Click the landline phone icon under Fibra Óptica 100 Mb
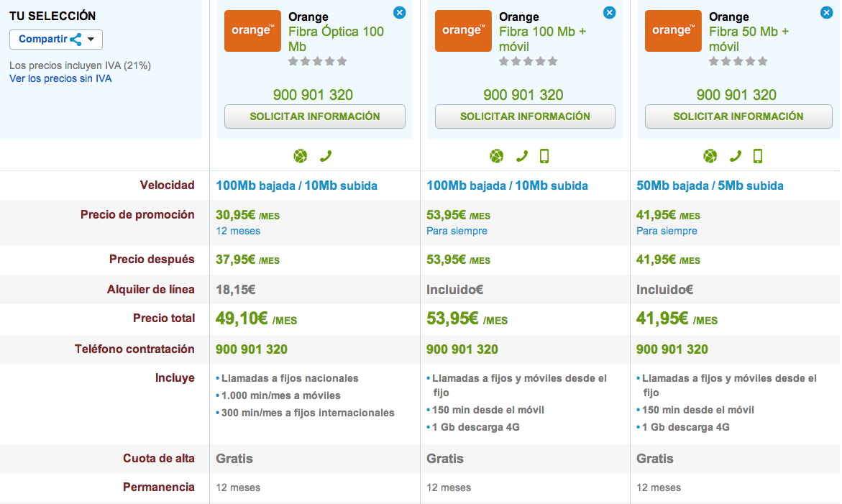842x504 pixels. [326, 156]
